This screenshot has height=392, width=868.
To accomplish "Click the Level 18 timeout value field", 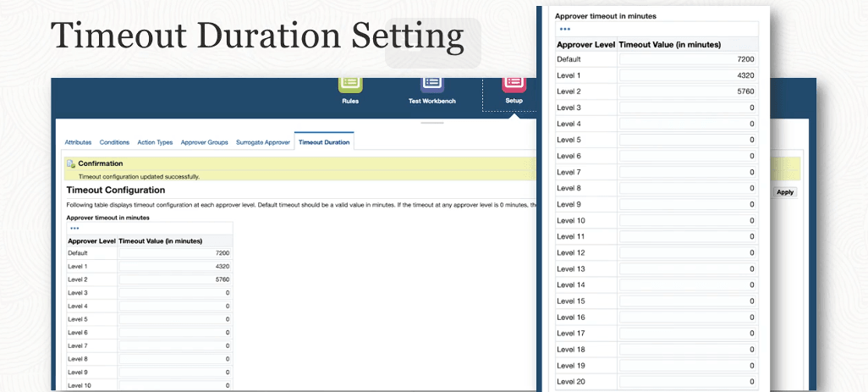I will click(688, 350).
